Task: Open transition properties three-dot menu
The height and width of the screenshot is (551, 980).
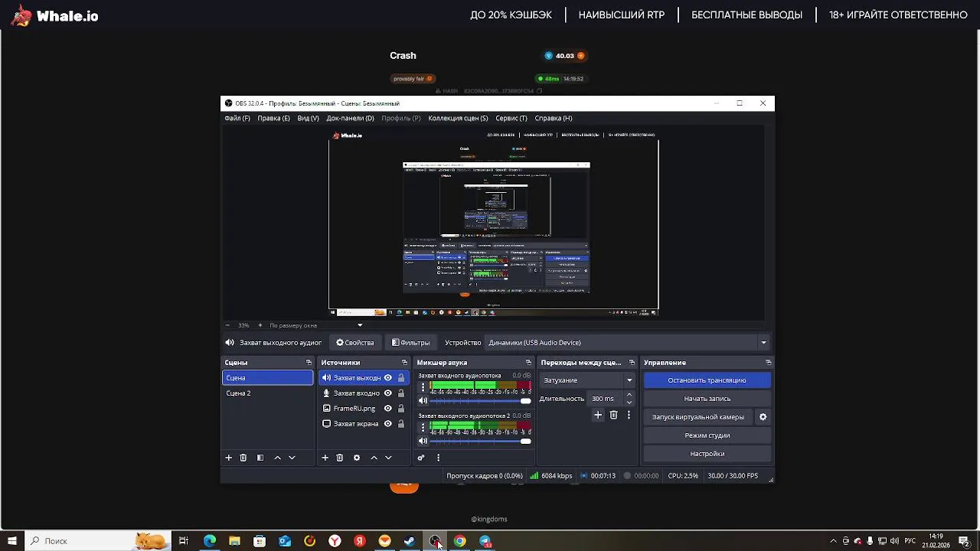Action: (x=629, y=415)
